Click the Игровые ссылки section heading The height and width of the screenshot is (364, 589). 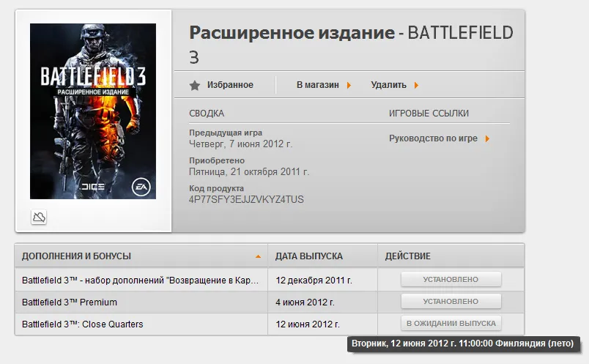click(429, 113)
